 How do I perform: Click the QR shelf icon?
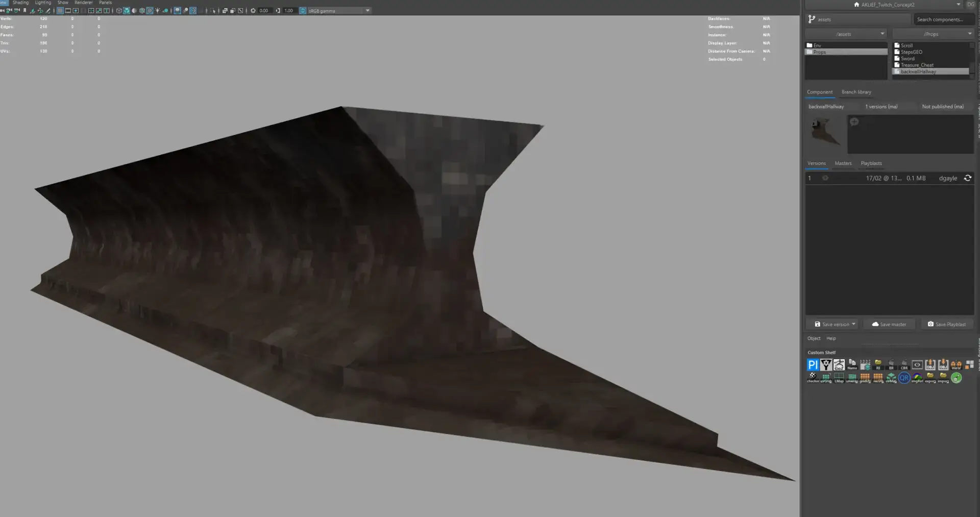click(x=904, y=378)
